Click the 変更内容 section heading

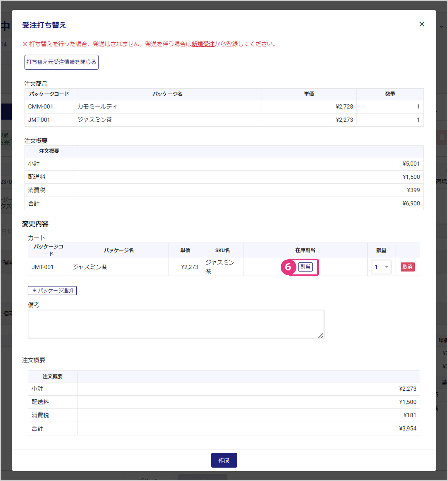pos(35,224)
